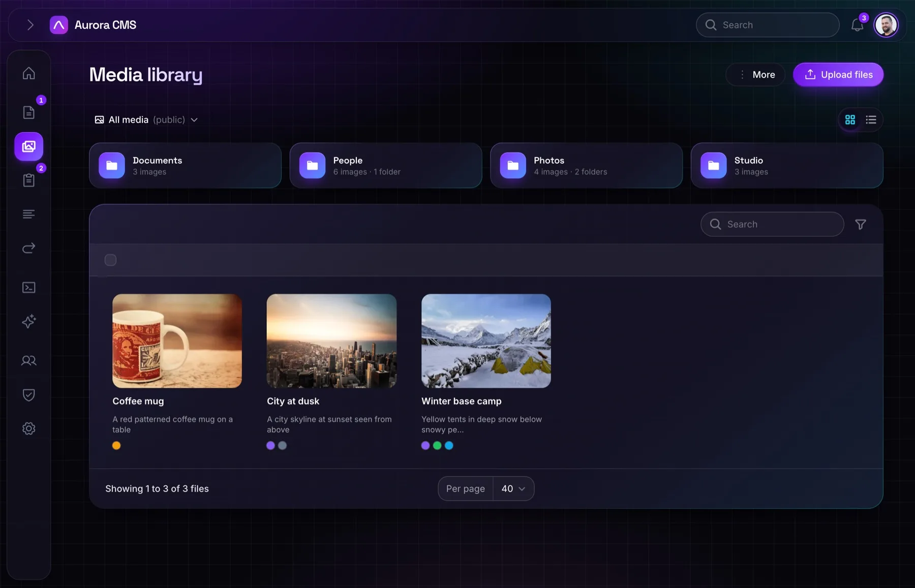Click the Aurora CMS logo icon
The width and height of the screenshot is (915, 588).
click(59, 25)
